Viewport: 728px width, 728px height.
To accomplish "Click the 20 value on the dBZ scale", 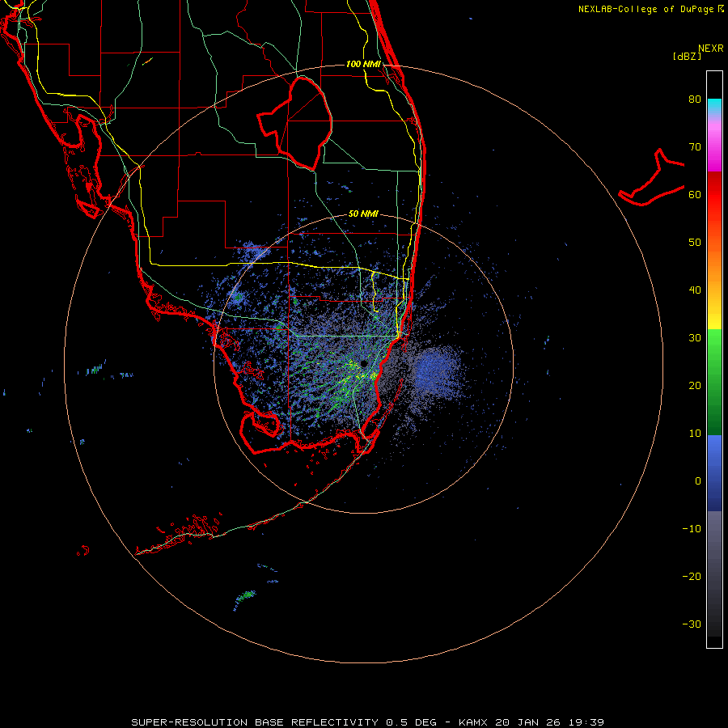I will [695, 386].
